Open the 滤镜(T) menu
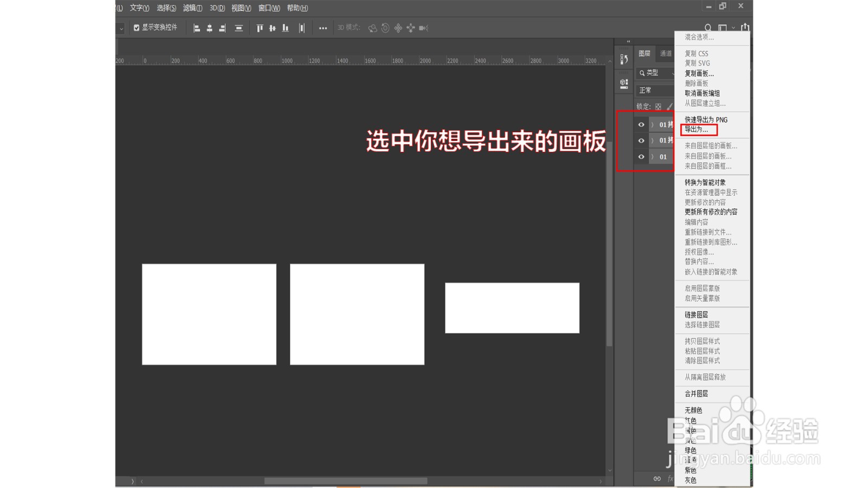Viewport: 868px width, 488px height. (x=193, y=8)
